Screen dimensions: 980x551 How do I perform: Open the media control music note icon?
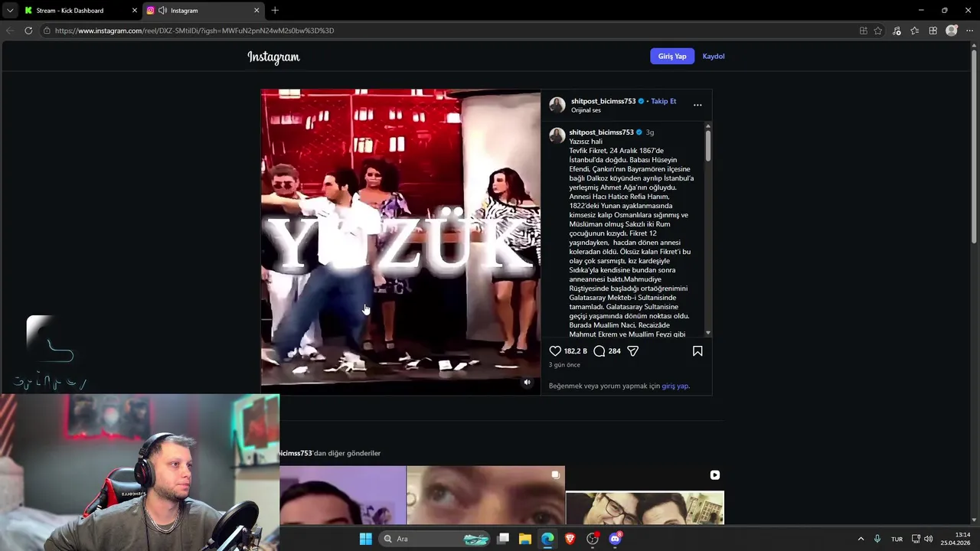point(897,31)
